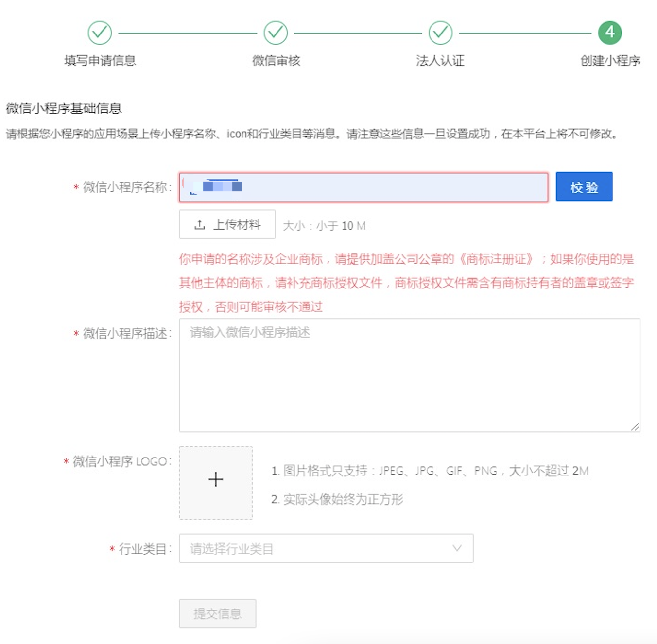Image resolution: width=657 pixels, height=644 pixels.
Task: Click the 法人认证 step label
Action: [x=440, y=60]
